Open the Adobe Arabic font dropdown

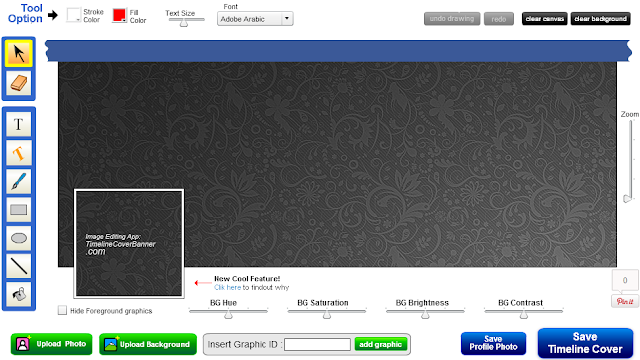click(255, 19)
